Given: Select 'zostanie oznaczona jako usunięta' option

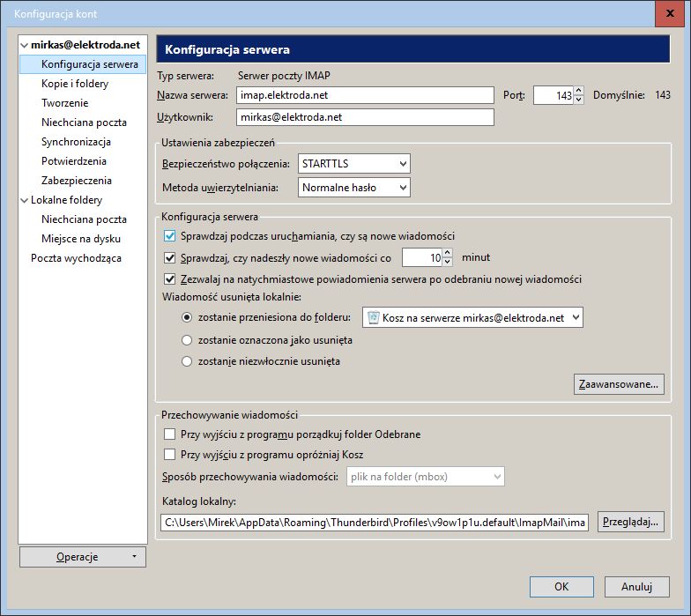Looking at the screenshot, I should click(187, 340).
